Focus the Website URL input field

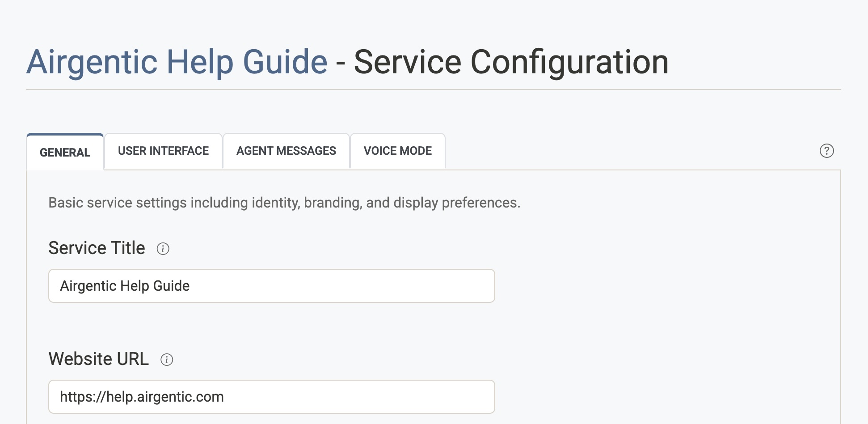(x=271, y=397)
